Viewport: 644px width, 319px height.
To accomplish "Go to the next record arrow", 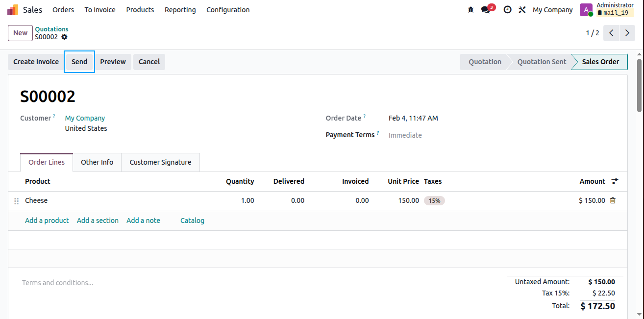I will pyautogui.click(x=627, y=33).
